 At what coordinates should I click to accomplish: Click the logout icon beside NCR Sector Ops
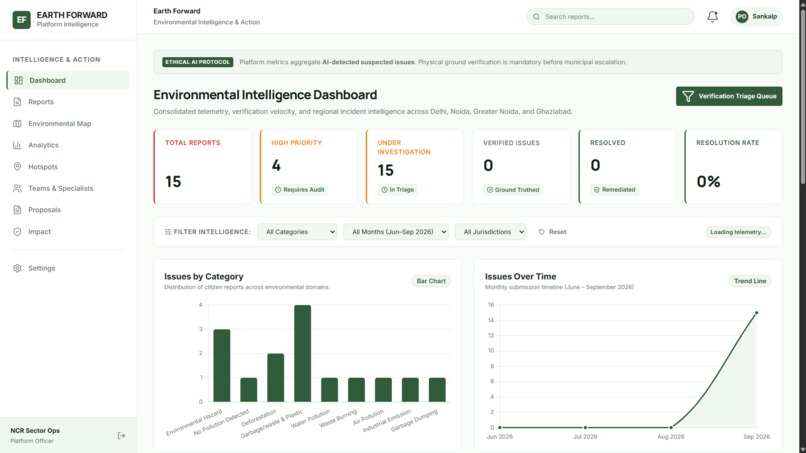pyautogui.click(x=121, y=436)
